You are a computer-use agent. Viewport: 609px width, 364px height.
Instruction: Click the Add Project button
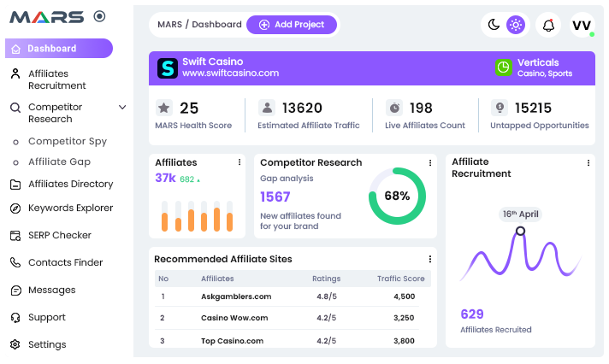point(291,25)
